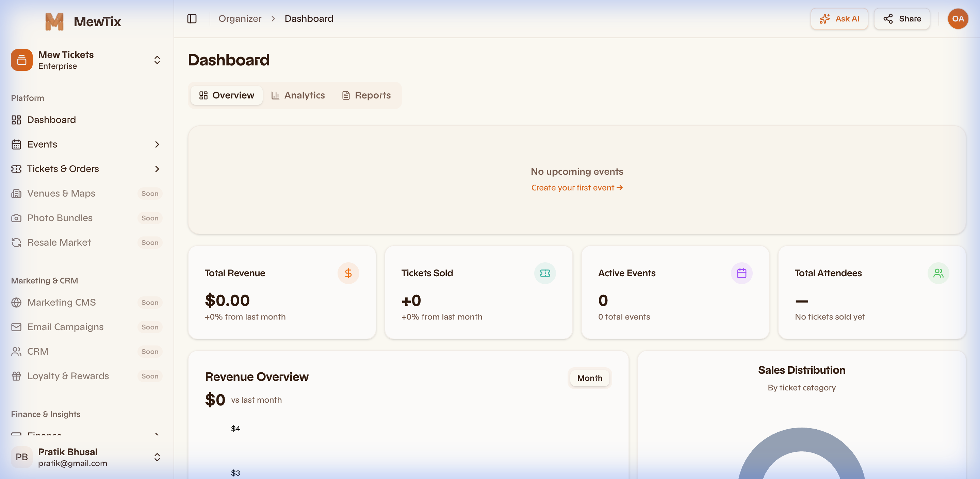Click the Resale Market refresh icon
Viewport: 980px width, 479px height.
(16, 242)
